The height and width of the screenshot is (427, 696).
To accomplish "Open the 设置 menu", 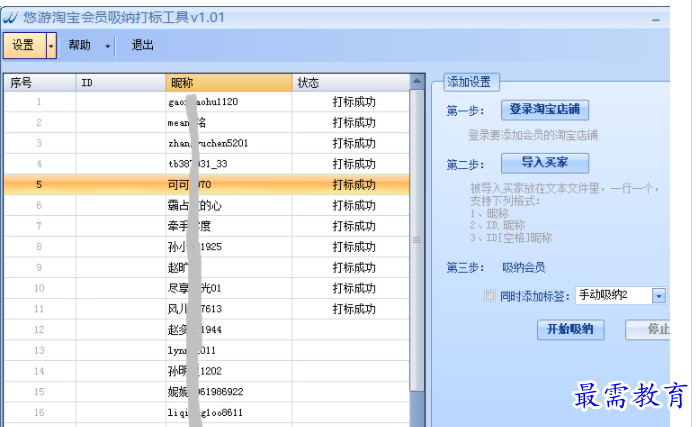I will pyautogui.click(x=24, y=45).
